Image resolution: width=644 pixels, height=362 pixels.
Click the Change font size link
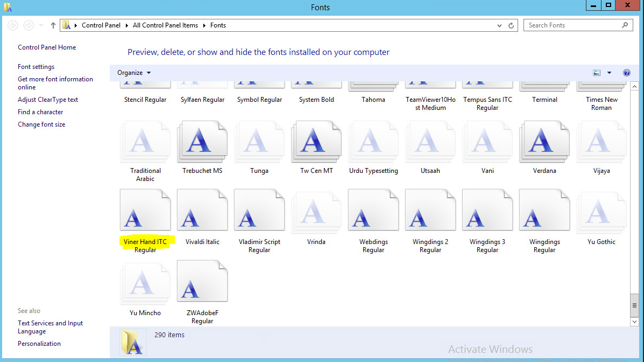click(x=41, y=124)
